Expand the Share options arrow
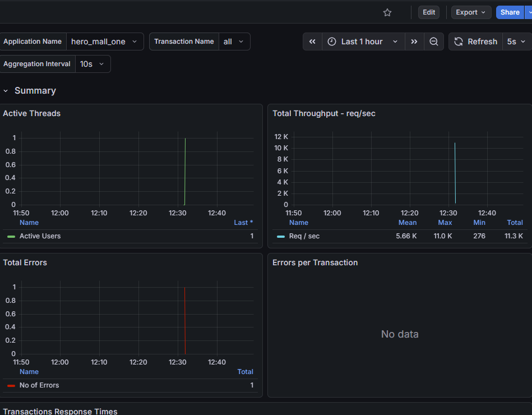Screen dimensions: 532x415 [x=529, y=12]
